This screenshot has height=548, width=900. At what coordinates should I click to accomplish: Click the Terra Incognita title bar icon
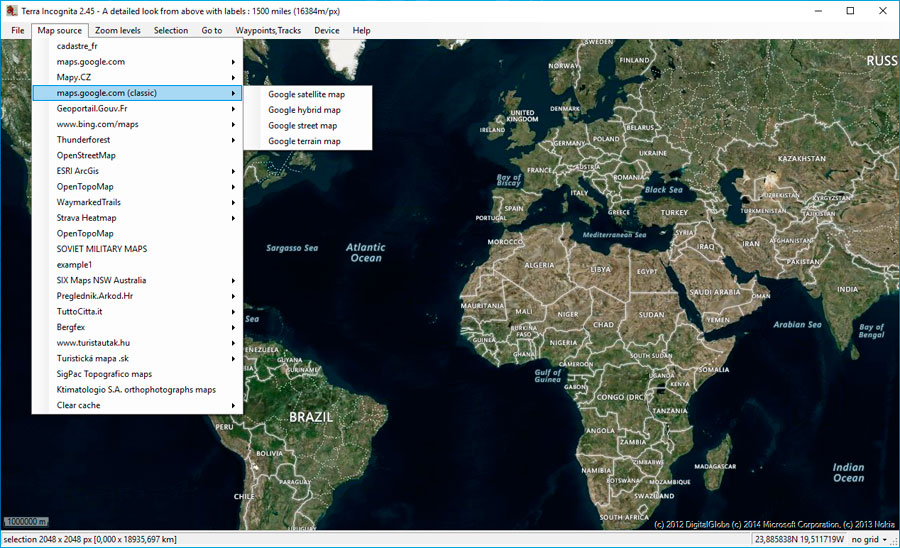pyautogui.click(x=11, y=11)
